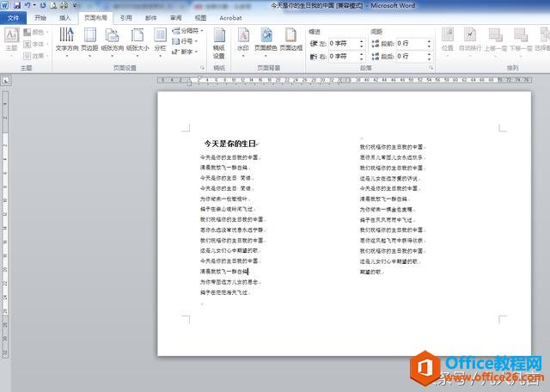Open the 断字 (Hyphenation) dropdown

185,52
